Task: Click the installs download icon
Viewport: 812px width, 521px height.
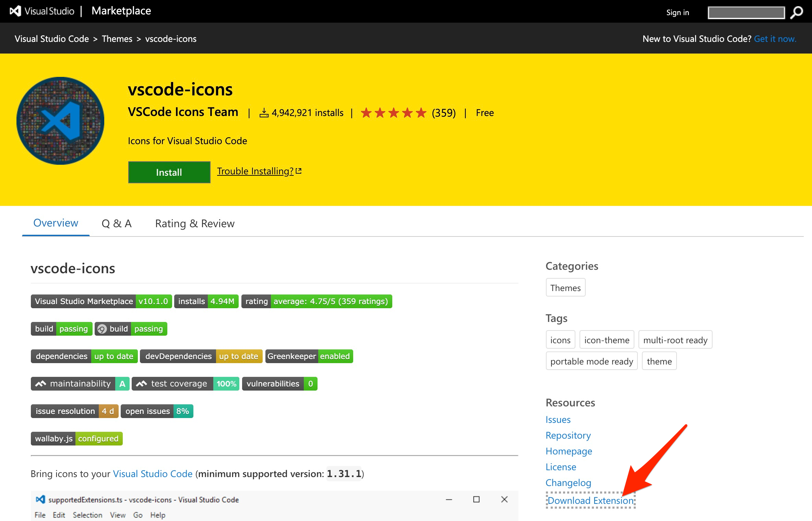Action: click(264, 113)
